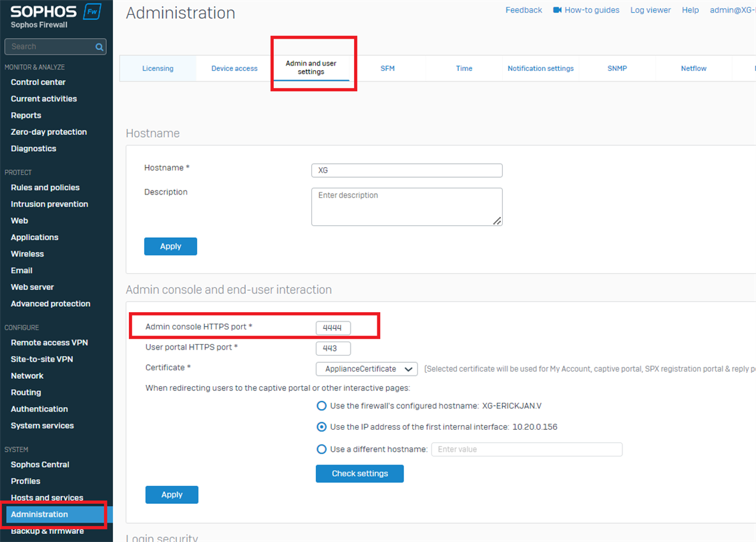Click the How-to guides video camera icon
756x542 pixels.
(557, 10)
